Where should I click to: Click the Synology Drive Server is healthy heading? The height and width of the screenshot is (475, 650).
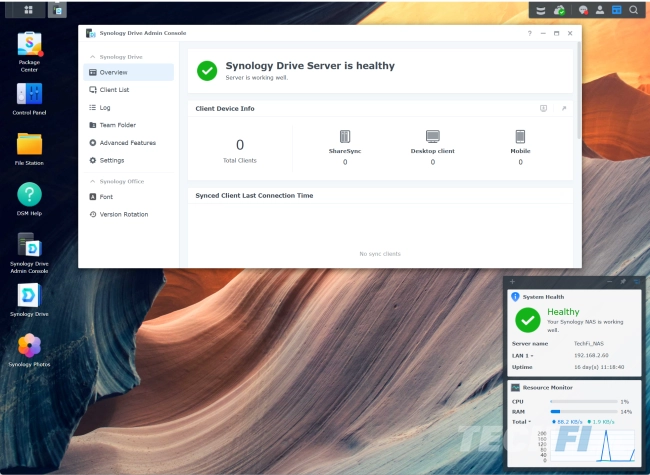point(310,65)
